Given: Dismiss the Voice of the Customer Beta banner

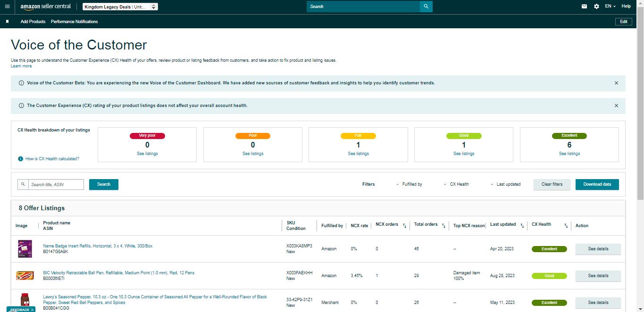Looking at the screenshot, I should point(616,83).
